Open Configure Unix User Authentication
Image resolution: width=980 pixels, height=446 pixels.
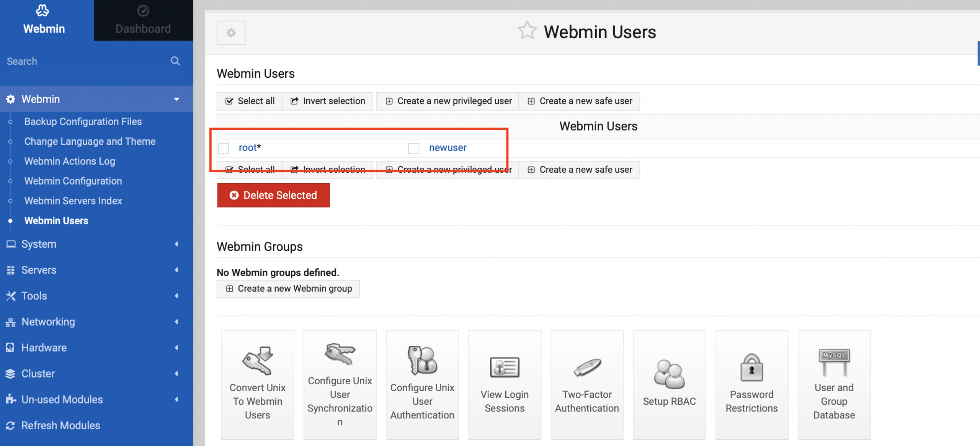tap(422, 384)
